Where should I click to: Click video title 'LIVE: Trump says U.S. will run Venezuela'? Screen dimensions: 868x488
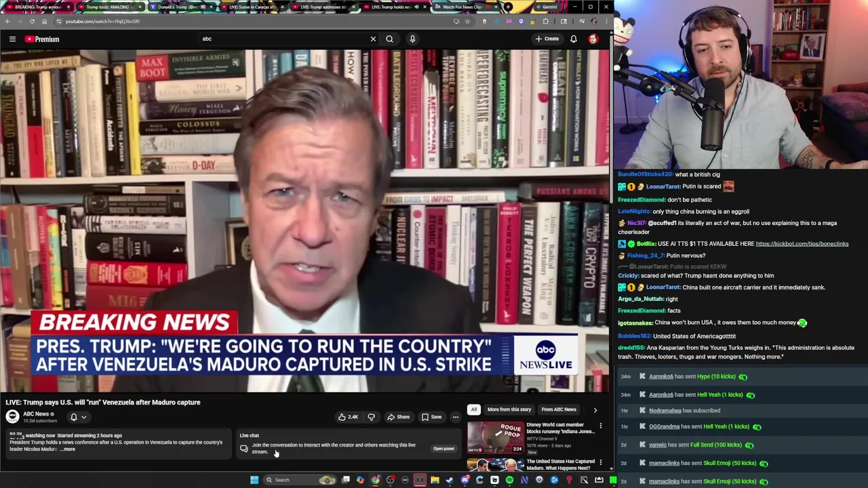click(x=103, y=403)
